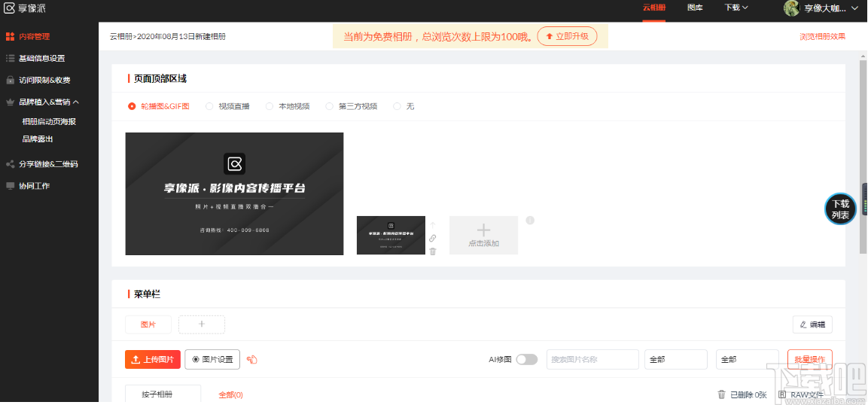
Task: Open the 浏览相册效果 link
Action: coord(822,37)
